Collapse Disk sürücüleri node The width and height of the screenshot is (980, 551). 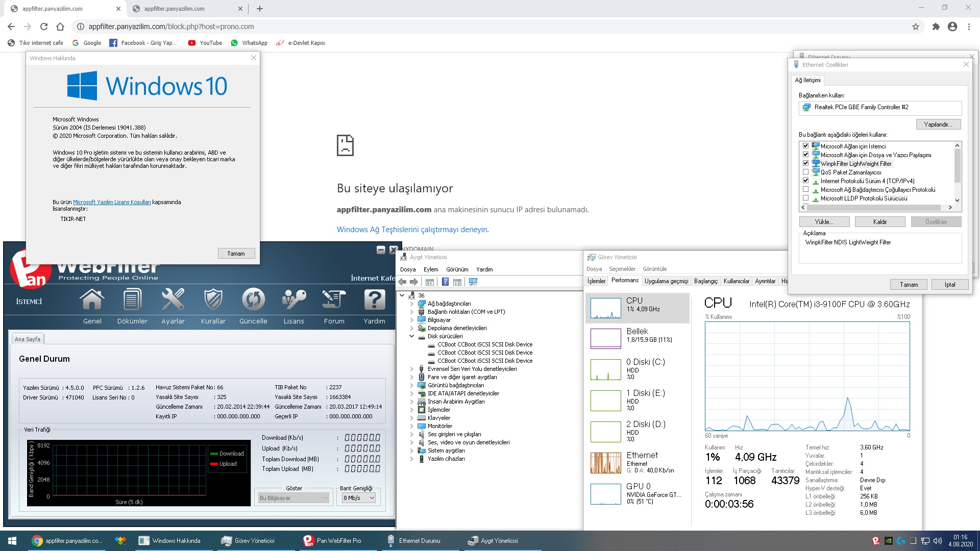tap(411, 336)
